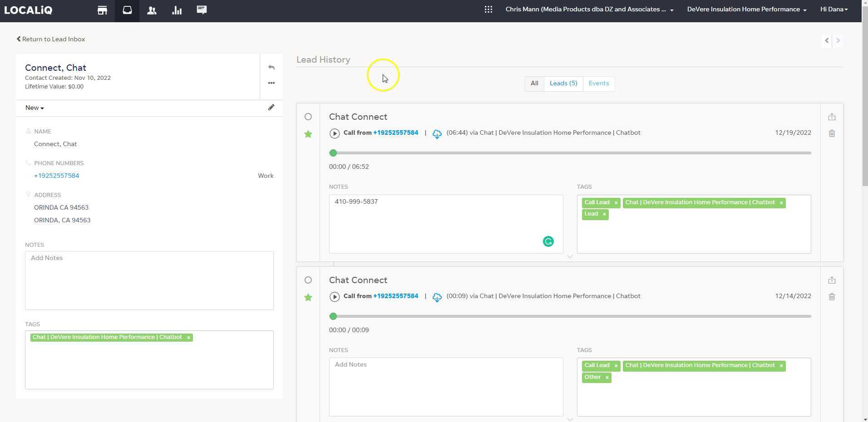Open the Hi Dana user menu
The height and width of the screenshot is (422, 868).
coord(833,10)
